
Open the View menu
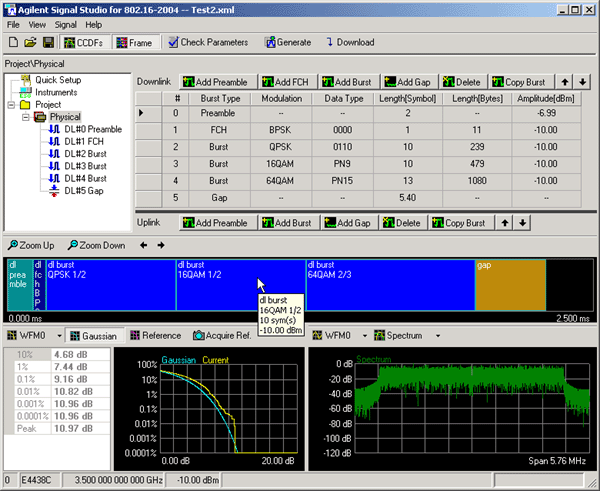pyautogui.click(x=37, y=25)
